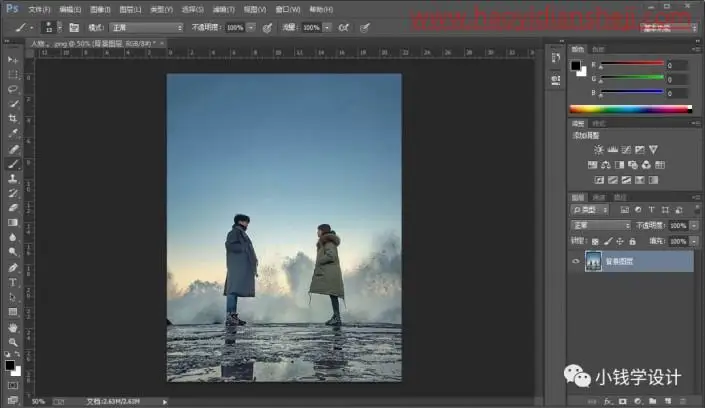Click the add layer style fx button
The width and height of the screenshot is (705, 408).
608,401
